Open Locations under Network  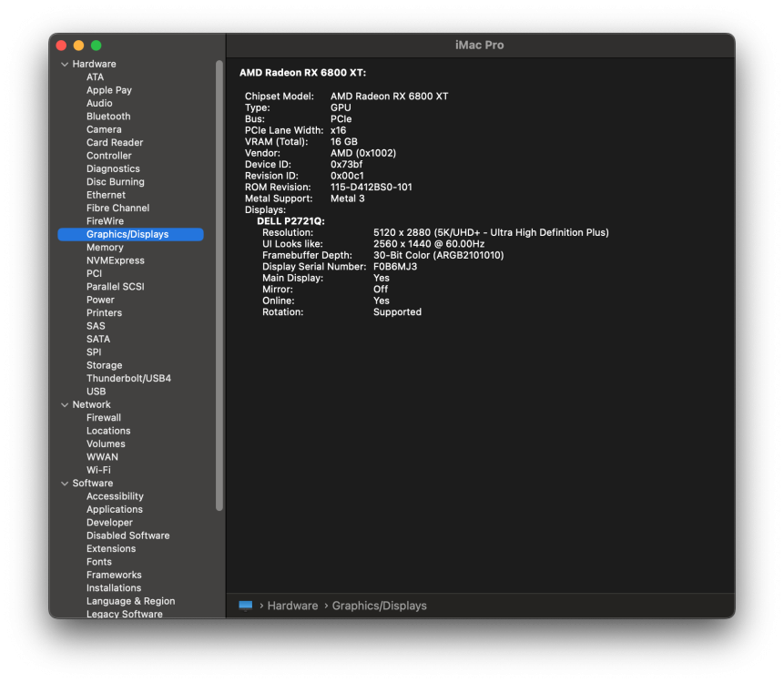108,431
